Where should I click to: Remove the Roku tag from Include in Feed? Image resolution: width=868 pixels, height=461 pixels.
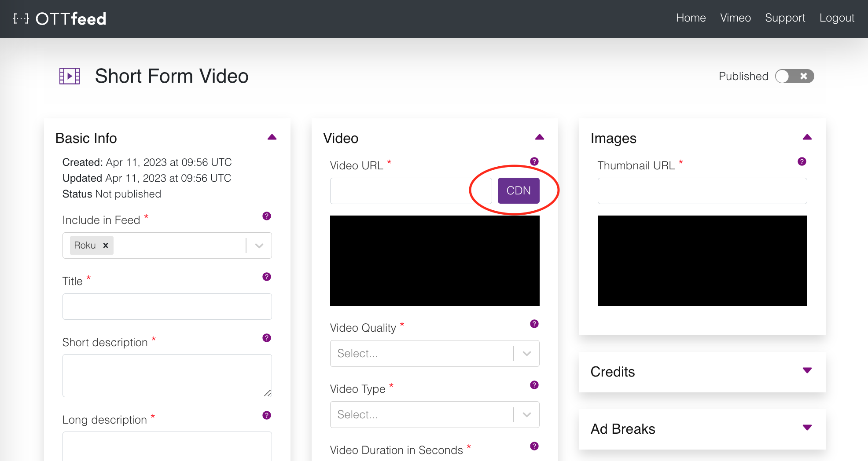tap(105, 245)
